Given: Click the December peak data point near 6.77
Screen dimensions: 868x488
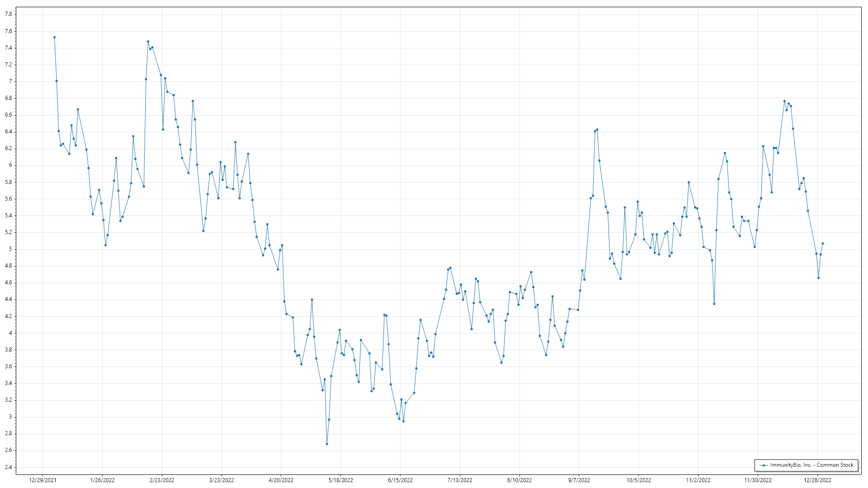Looking at the screenshot, I should click(784, 101).
